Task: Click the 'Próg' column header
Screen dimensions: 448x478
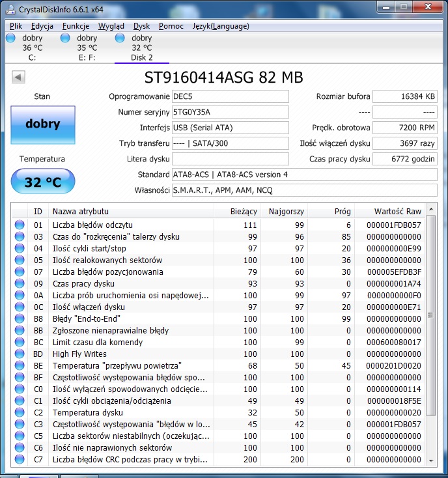Action: (331, 211)
